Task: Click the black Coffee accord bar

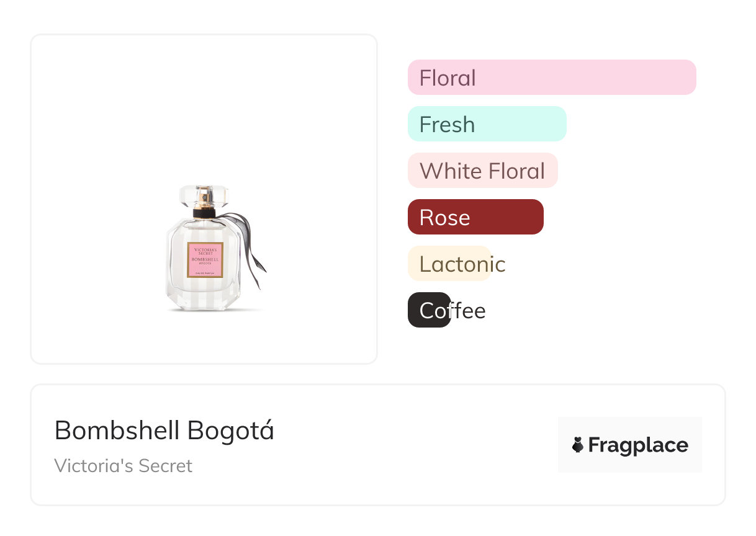Action: point(429,310)
